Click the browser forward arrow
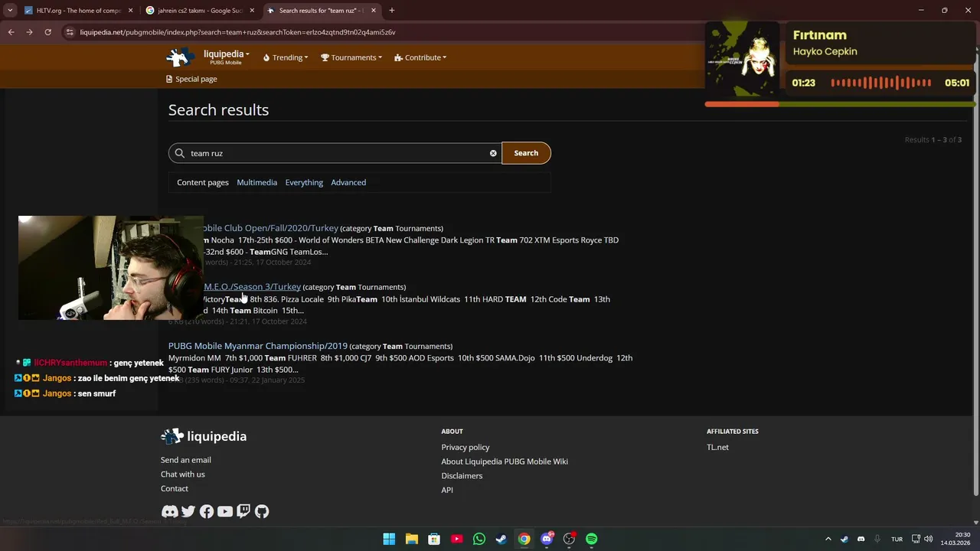This screenshot has width=980, height=551. [29, 32]
